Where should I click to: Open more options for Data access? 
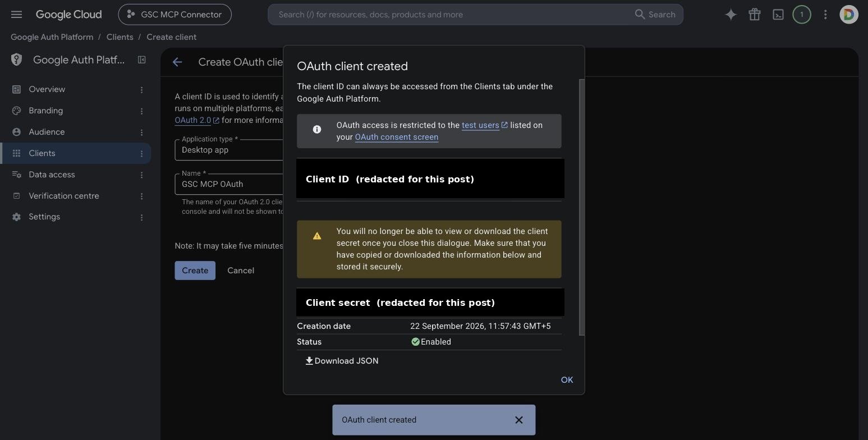tap(141, 175)
